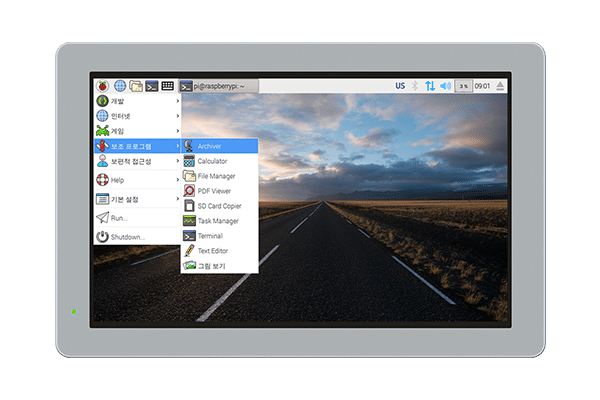Open the Bluetooth tray icon
Screen dimensions: 600x400
click(415, 86)
